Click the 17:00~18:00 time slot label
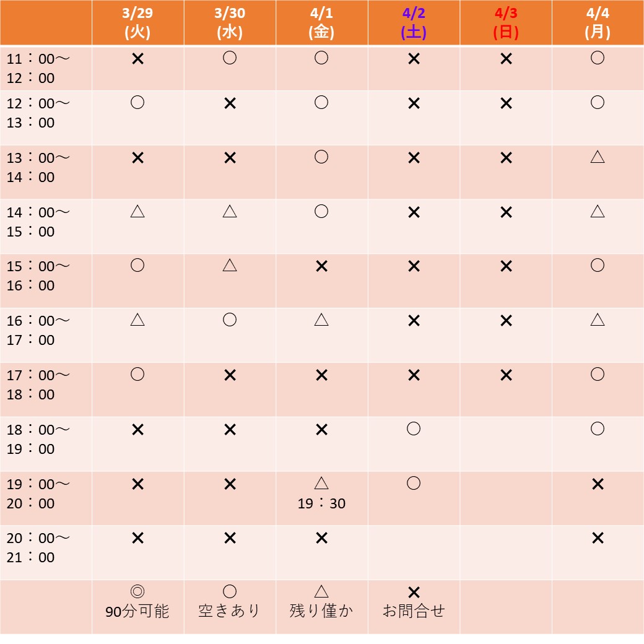This screenshot has height=644, width=644. click(x=38, y=385)
